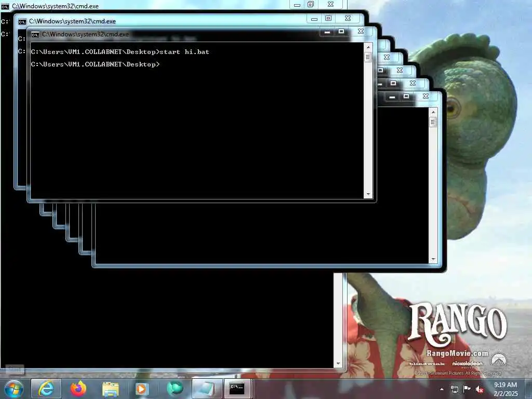The height and width of the screenshot is (399, 532).
Task: Open Action Center flag icon in tray
Action: (467, 389)
